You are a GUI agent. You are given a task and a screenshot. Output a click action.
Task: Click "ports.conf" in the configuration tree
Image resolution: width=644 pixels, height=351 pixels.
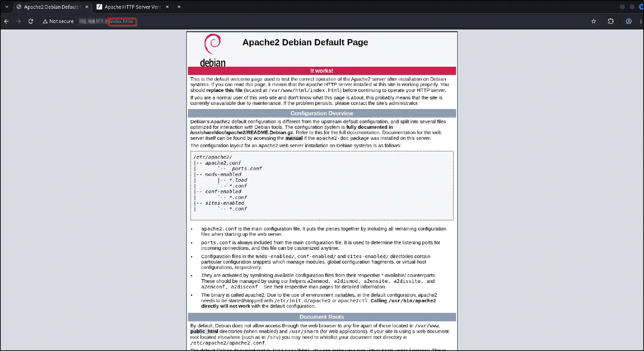[247, 169]
